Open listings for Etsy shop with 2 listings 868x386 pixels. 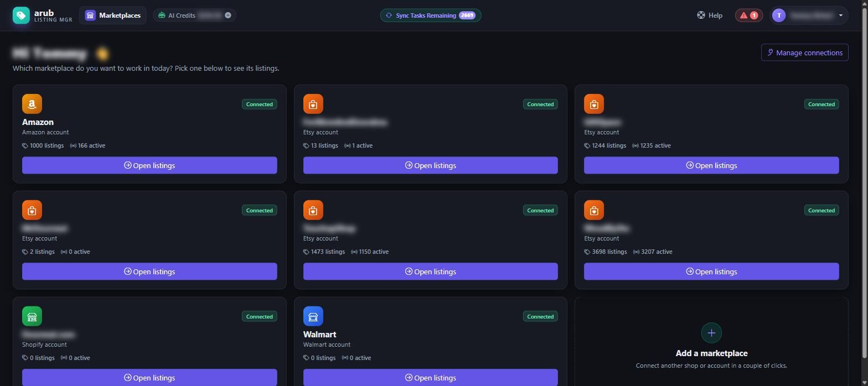coord(149,272)
